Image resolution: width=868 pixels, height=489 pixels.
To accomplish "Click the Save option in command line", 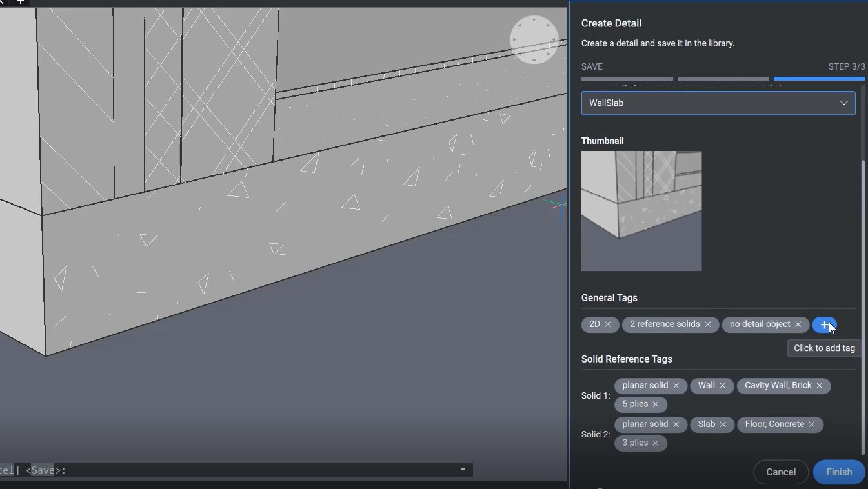I will [x=43, y=470].
